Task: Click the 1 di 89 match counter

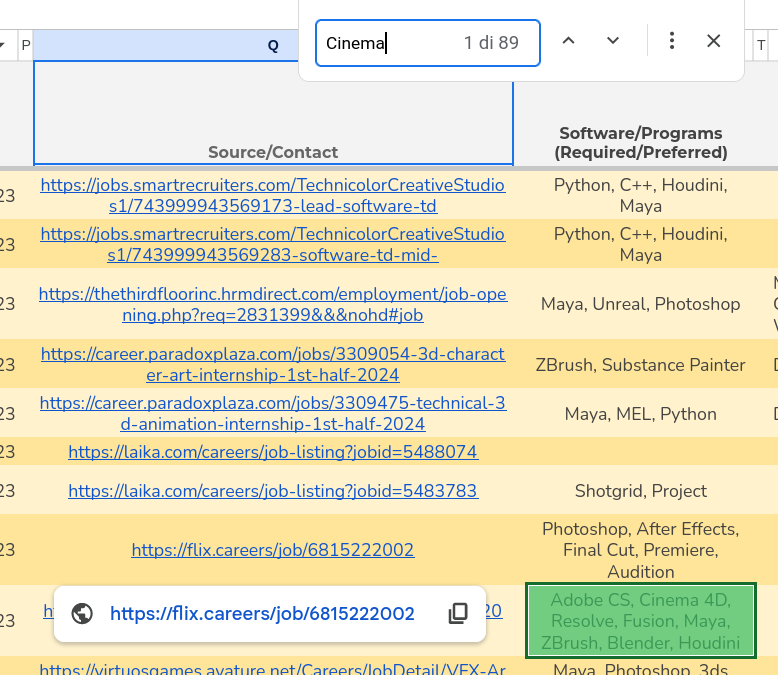Action: pyautogui.click(x=491, y=43)
